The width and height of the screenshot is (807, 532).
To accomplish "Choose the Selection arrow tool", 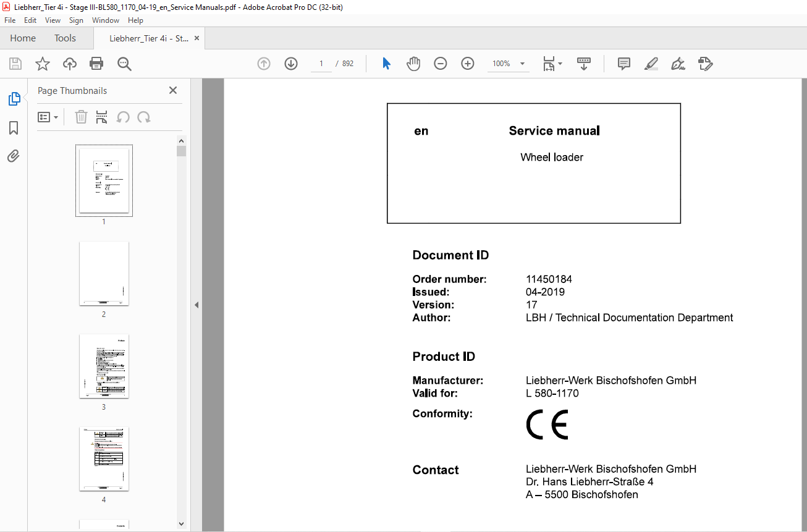I will click(x=387, y=64).
